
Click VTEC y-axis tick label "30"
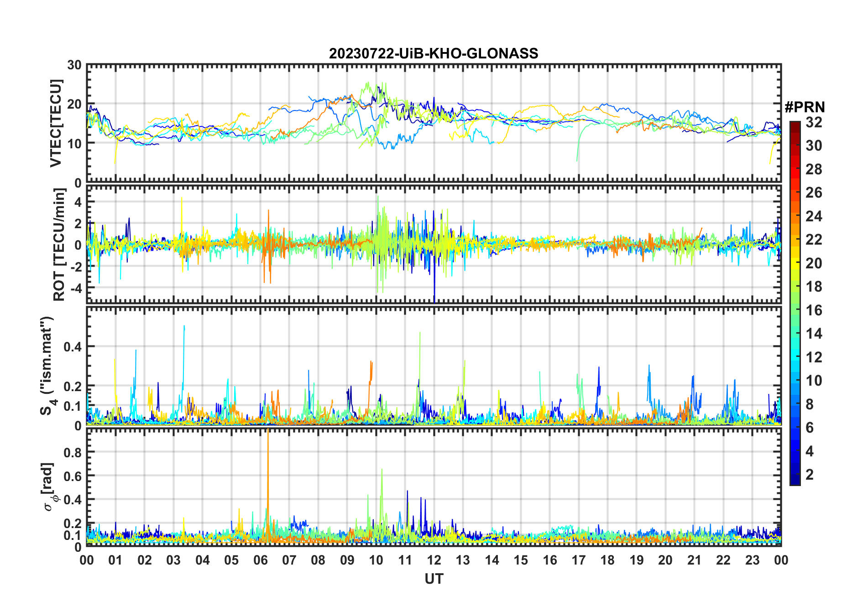pyautogui.click(x=74, y=65)
